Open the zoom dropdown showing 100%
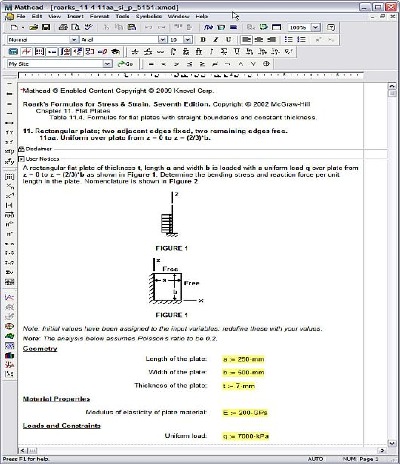 (316, 27)
